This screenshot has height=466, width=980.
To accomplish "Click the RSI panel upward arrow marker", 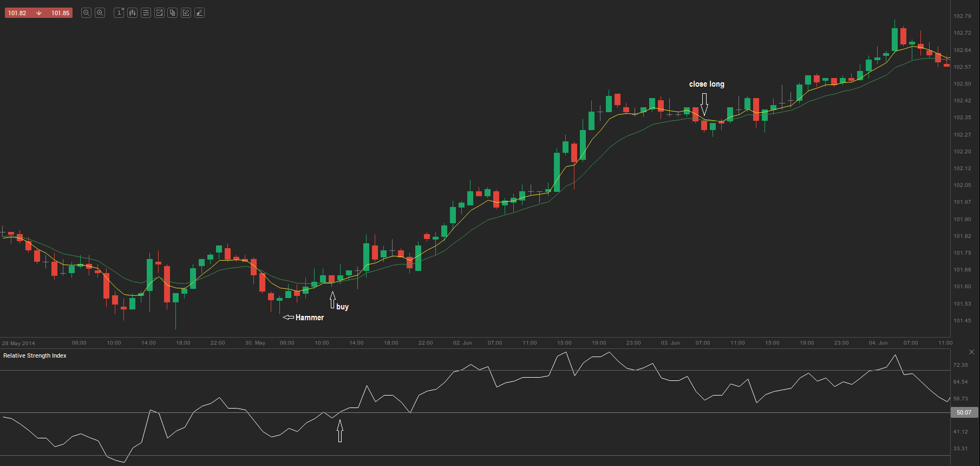I will pyautogui.click(x=340, y=431).
